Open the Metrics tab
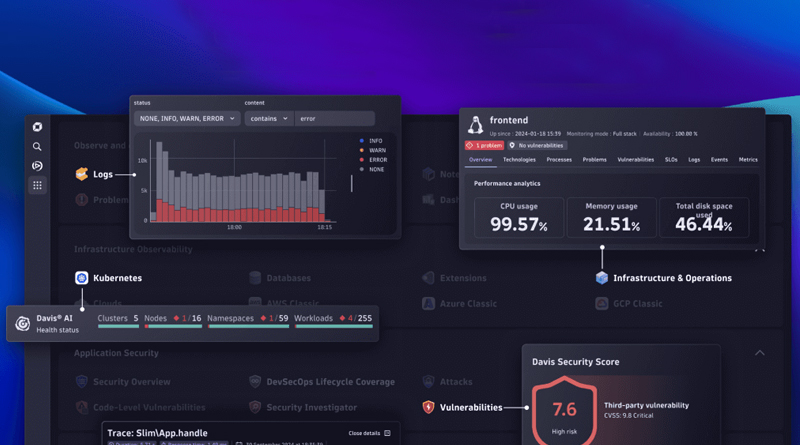The image size is (800, 445). tap(748, 160)
